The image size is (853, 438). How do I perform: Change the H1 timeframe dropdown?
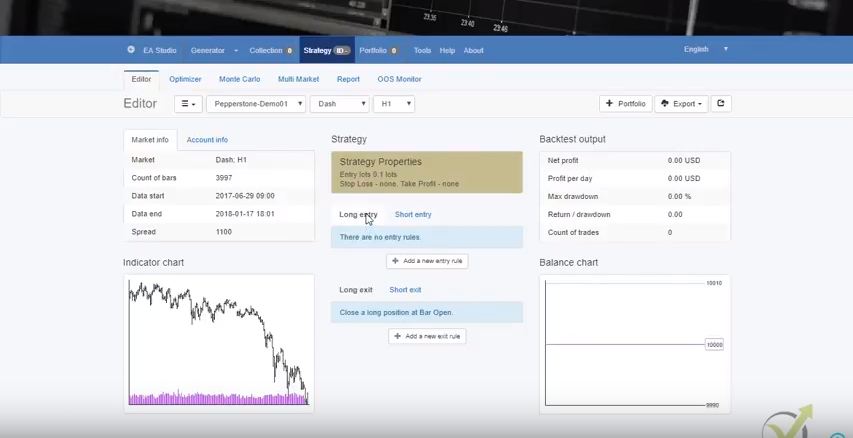pos(394,104)
